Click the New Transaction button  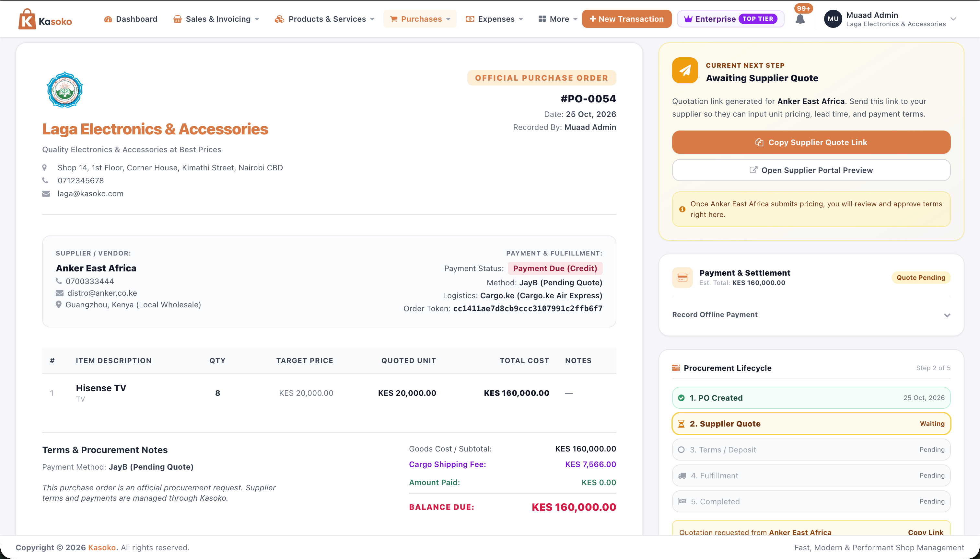tap(626, 19)
